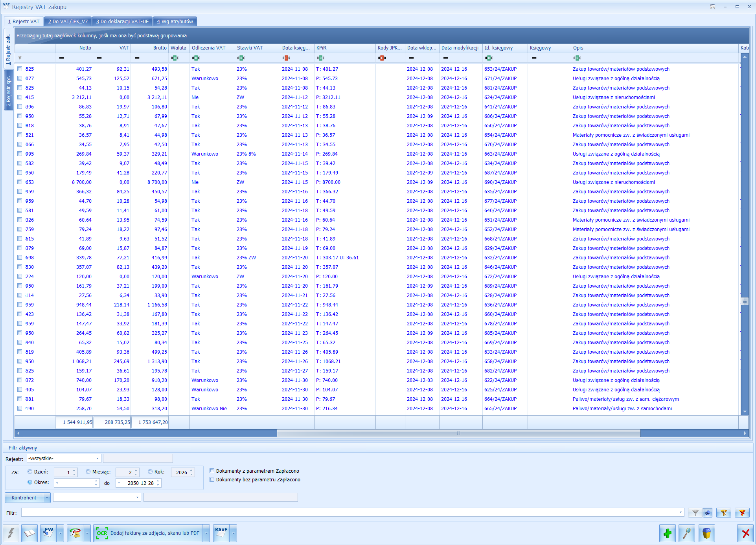This screenshot has width=756, height=545.
Task: Open the '4 Wg atrybutów' tab
Action: (175, 21)
